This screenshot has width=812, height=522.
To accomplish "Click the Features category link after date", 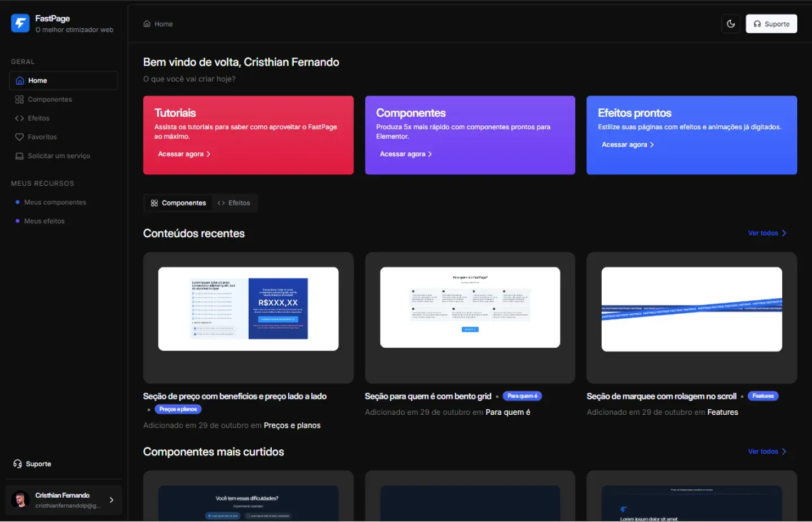I will [723, 413].
